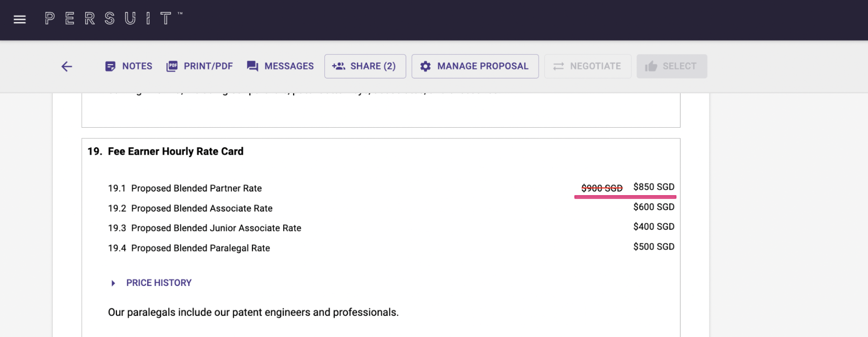Open the hamburger navigation menu
Screen dimensions: 868x337
(20, 19)
